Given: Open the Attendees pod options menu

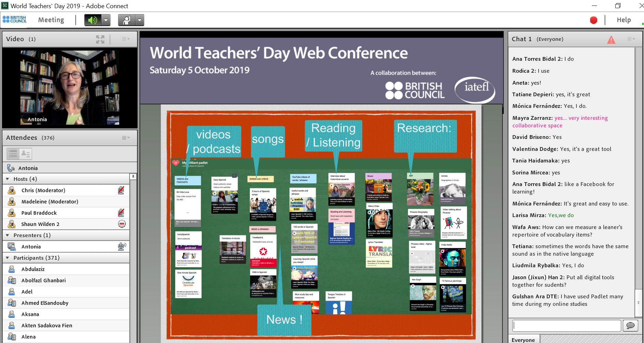Looking at the screenshot, I should (x=126, y=138).
